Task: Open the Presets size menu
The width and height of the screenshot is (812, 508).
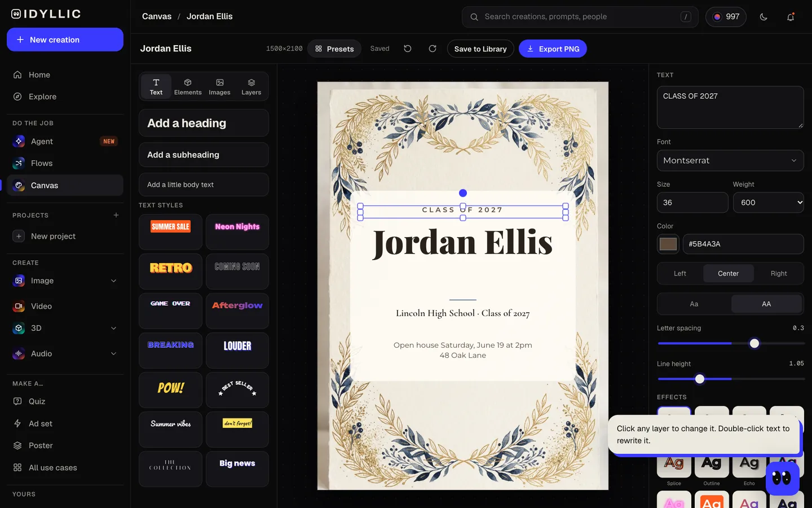Action: 334,49
